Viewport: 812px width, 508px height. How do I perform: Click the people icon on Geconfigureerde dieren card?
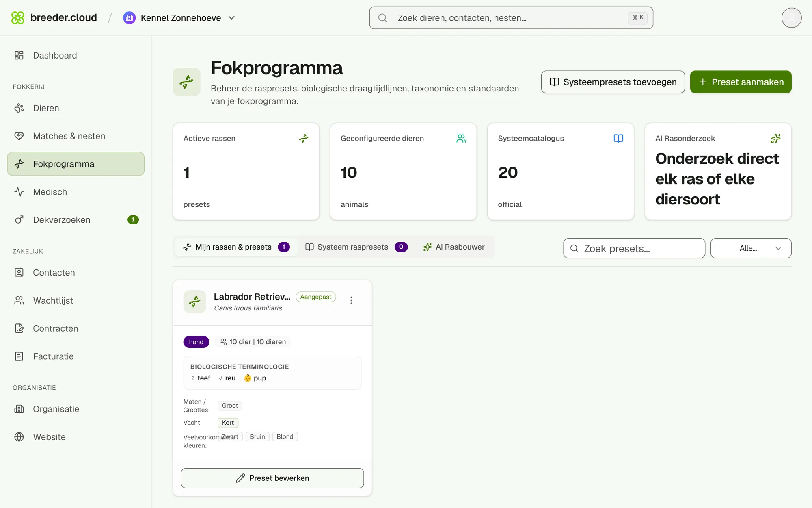[x=461, y=139]
